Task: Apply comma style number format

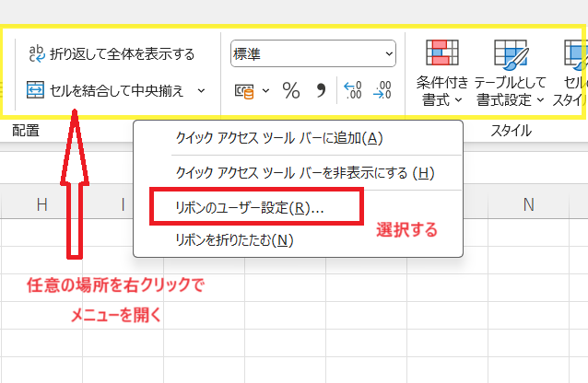Action: pos(321,90)
